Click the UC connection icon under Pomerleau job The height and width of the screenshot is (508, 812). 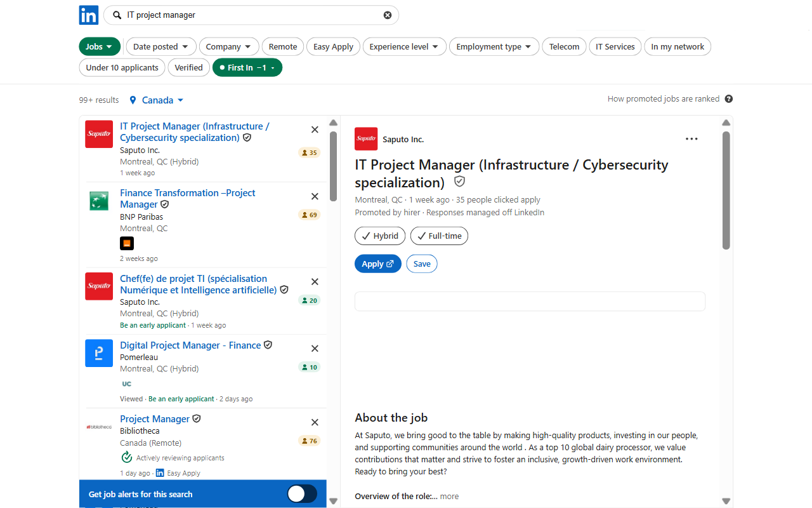(127, 384)
